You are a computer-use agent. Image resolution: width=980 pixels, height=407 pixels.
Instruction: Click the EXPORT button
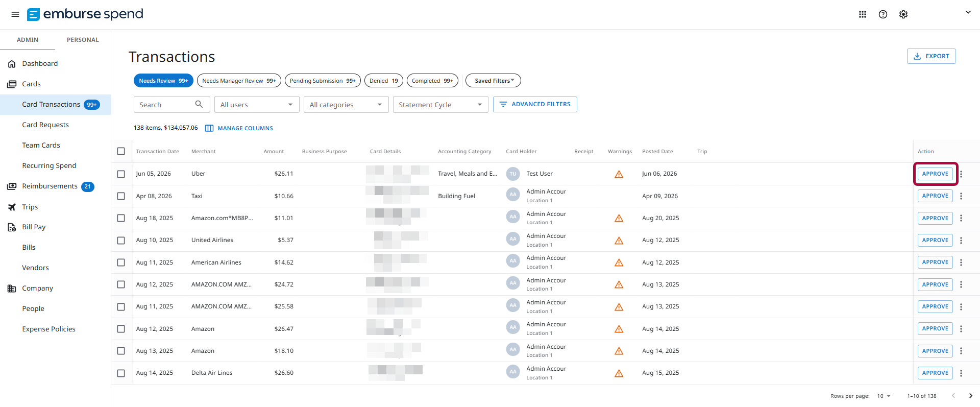[x=932, y=56]
